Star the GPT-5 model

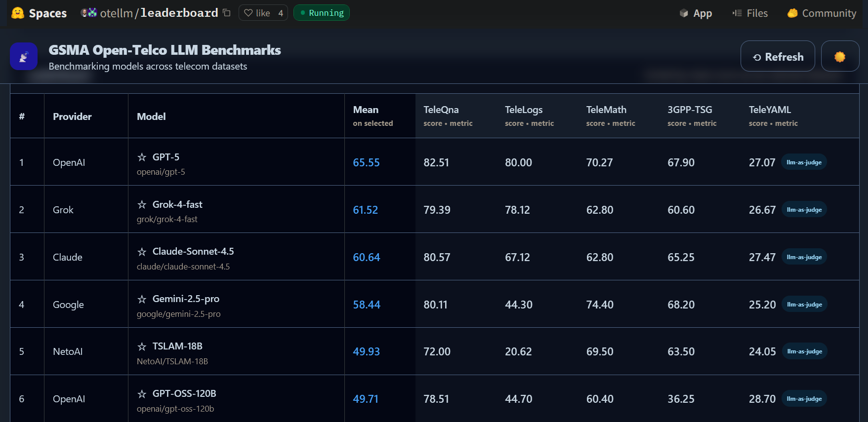[142, 157]
